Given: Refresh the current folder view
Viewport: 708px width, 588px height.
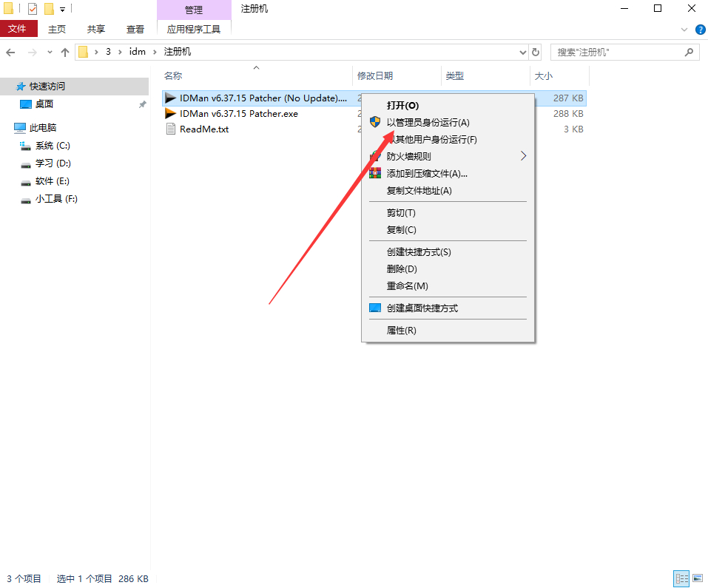Looking at the screenshot, I should 536,53.
